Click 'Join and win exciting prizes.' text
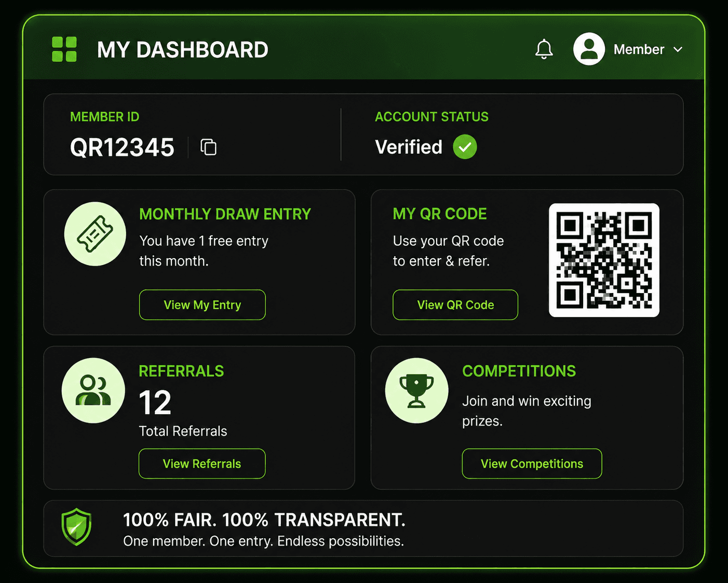 click(527, 411)
